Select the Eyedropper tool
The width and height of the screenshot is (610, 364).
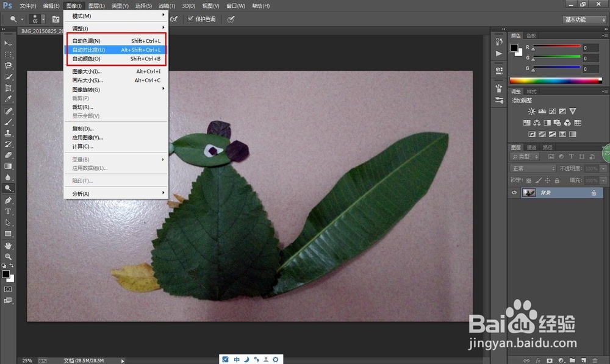8,99
